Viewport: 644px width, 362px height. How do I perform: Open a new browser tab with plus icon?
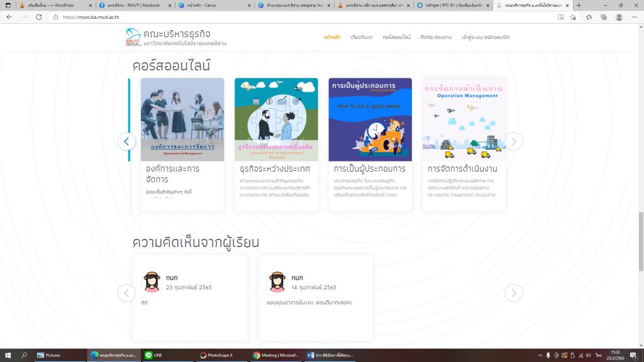(579, 5)
